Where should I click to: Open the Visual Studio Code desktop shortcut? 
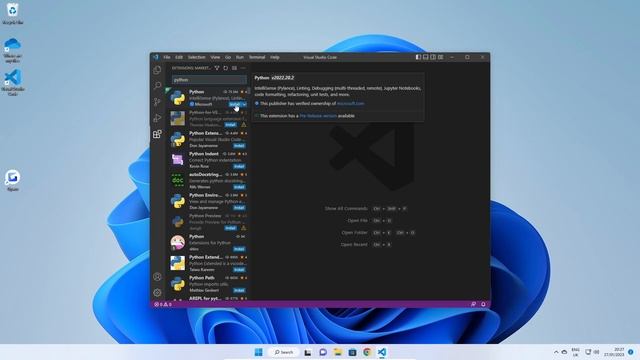13,82
